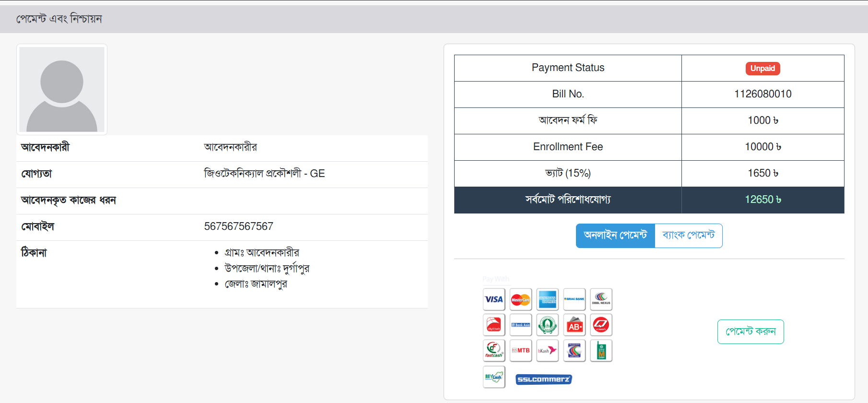Click the Enrollment Fee value 10000 ৳
This screenshot has height=403, width=868.
point(763,147)
